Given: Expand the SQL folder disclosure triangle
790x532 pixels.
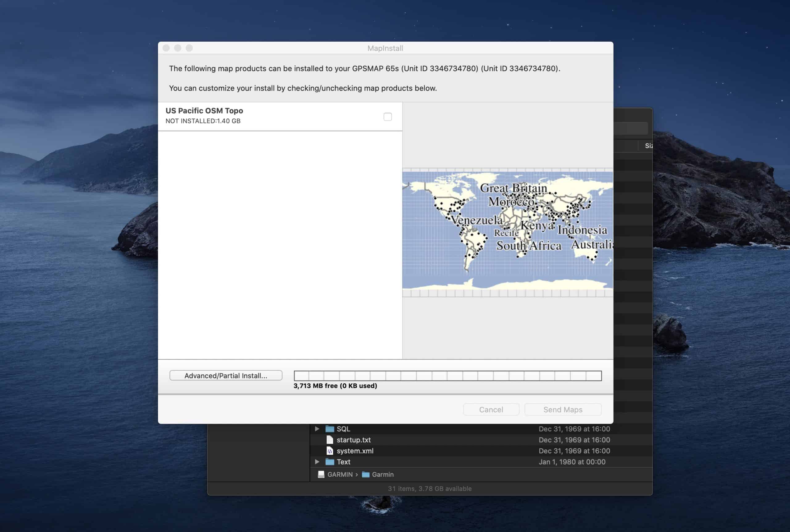Looking at the screenshot, I should click(x=317, y=428).
